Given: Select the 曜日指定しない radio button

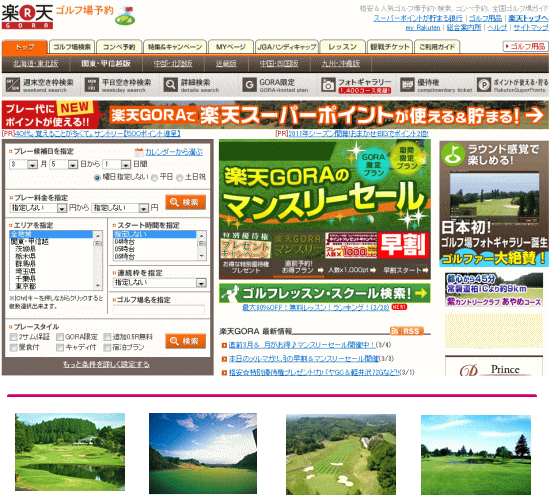Looking at the screenshot, I should coord(97,178).
